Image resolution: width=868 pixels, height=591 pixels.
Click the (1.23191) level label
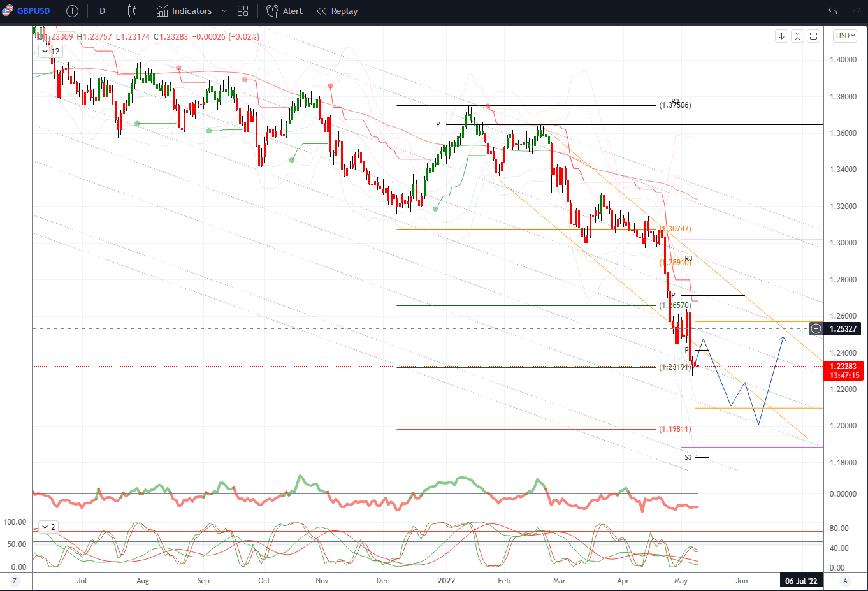coord(675,367)
